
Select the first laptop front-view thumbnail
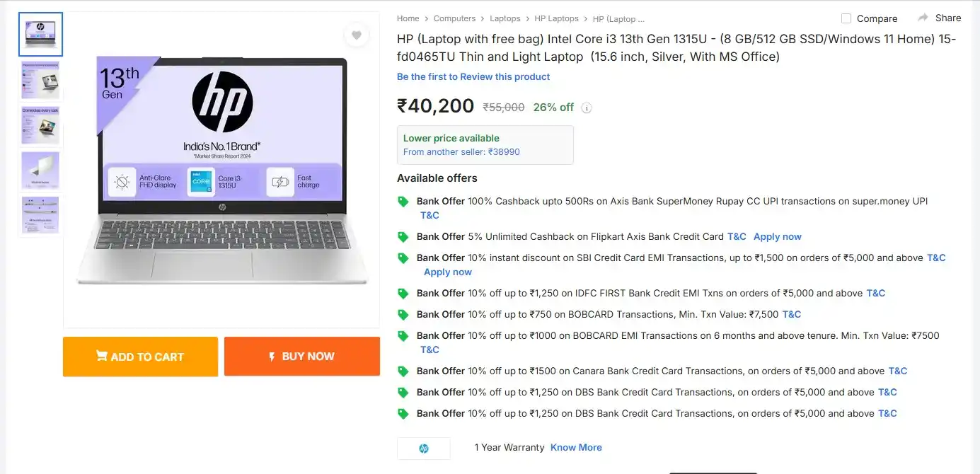point(40,34)
